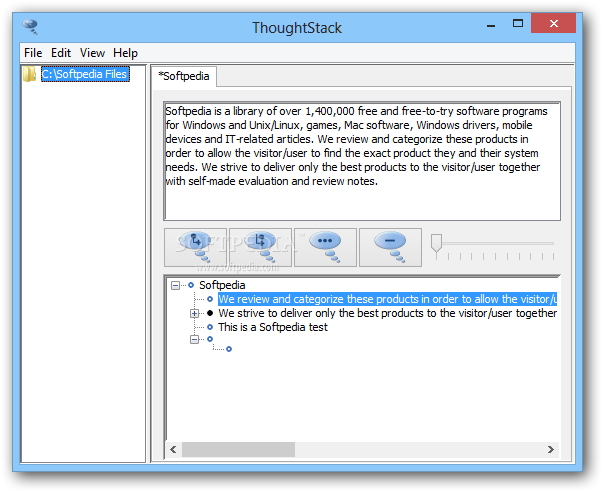
Task: Maximize the ThoughtStack window
Action: [518, 23]
